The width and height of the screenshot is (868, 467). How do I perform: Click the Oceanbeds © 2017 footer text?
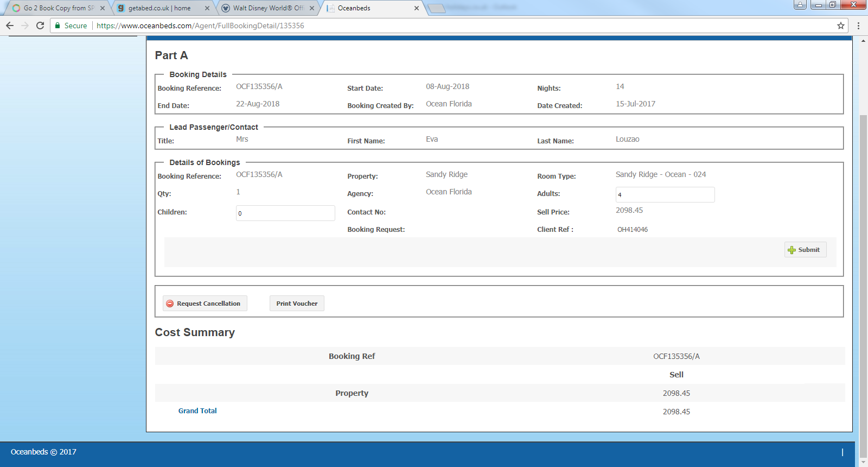(43, 452)
